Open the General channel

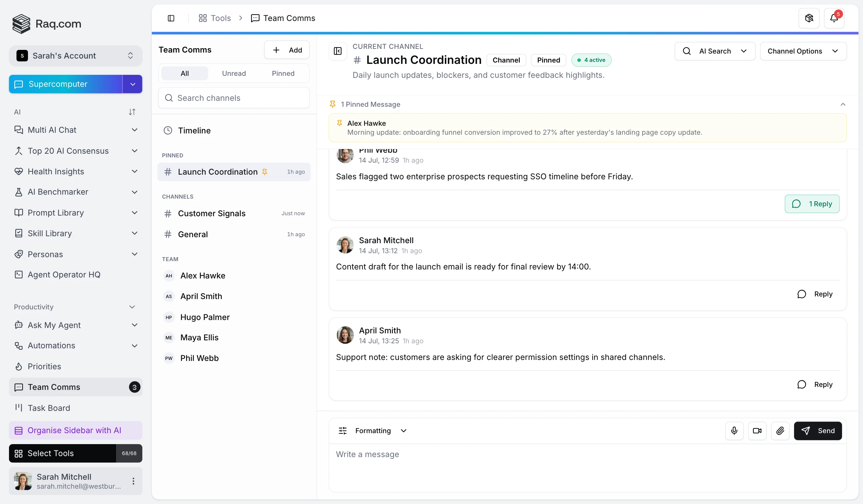(x=234, y=234)
